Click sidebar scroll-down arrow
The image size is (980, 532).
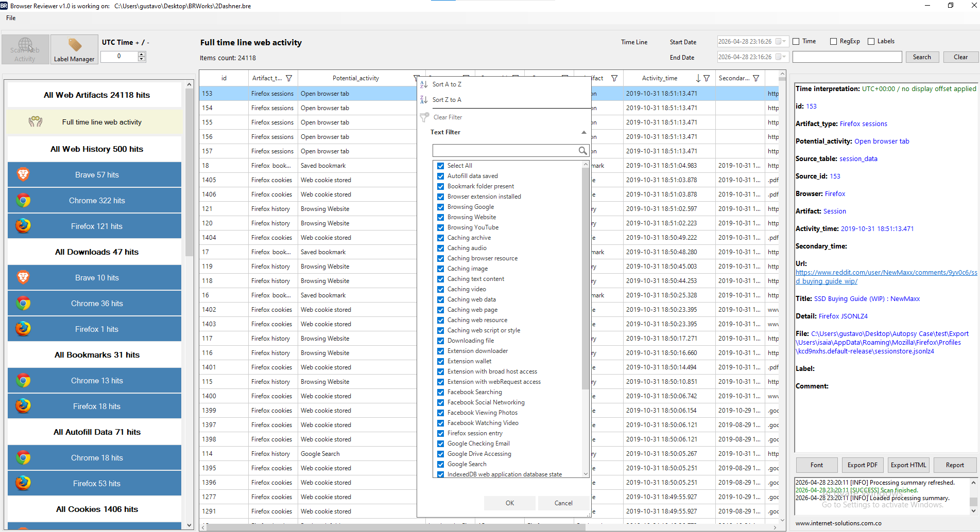(190, 525)
